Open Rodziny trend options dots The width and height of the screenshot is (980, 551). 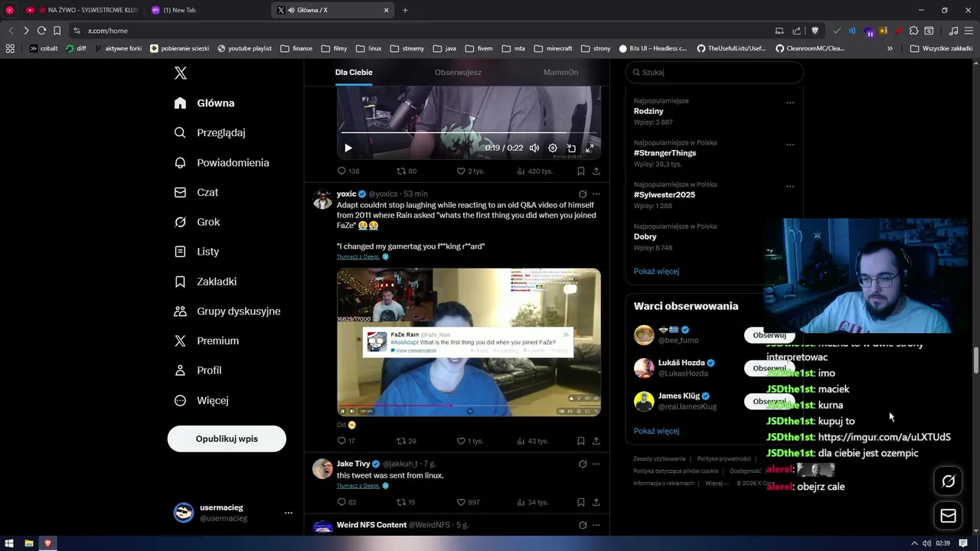pyautogui.click(x=790, y=103)
